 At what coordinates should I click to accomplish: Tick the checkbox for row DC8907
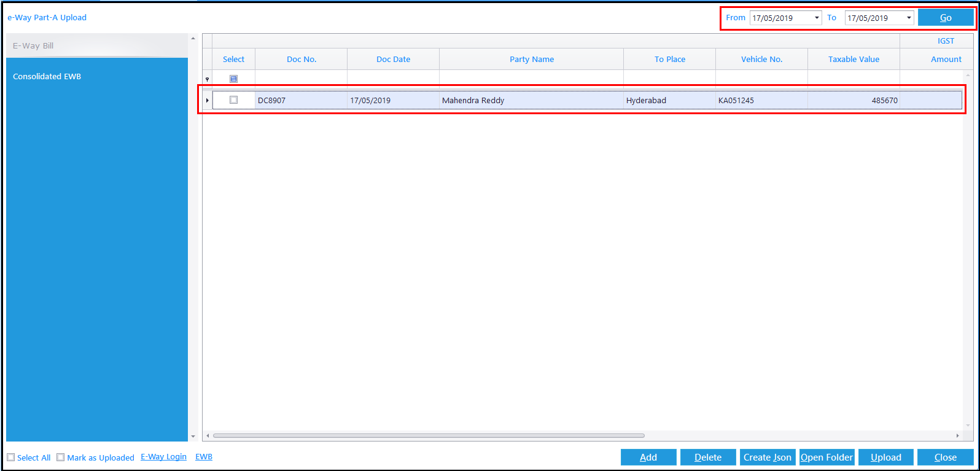(x=233, y=99)
